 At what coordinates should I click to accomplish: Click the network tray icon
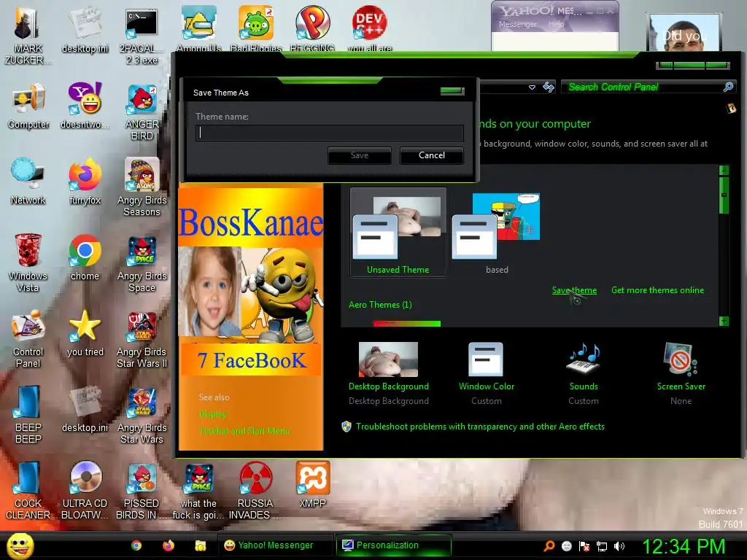point(602,546)
